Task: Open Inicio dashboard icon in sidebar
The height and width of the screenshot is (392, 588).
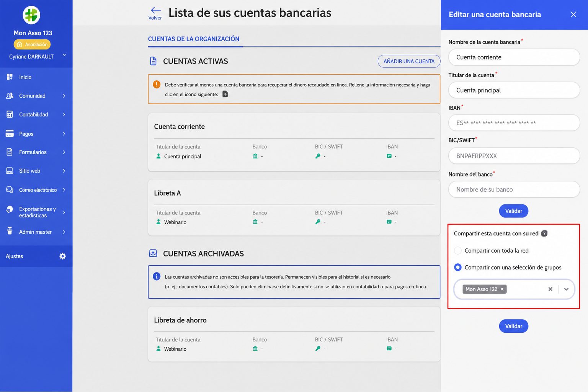Action: coord(10,77)
